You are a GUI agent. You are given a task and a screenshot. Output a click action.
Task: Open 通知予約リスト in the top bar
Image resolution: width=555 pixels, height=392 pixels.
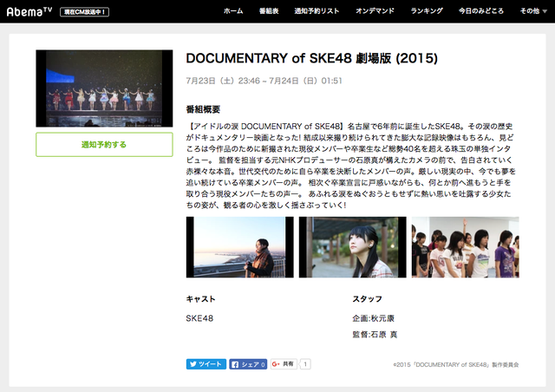pos(317,11)
